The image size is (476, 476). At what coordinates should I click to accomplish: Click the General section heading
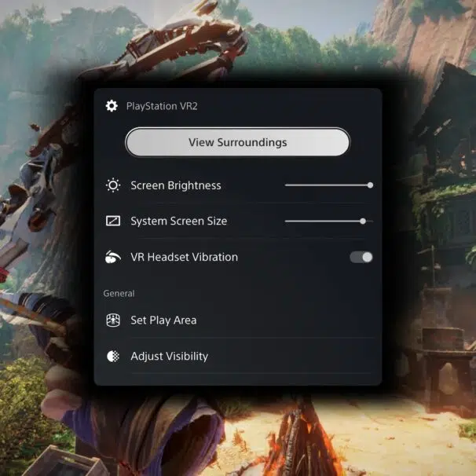tap(119, 294)
